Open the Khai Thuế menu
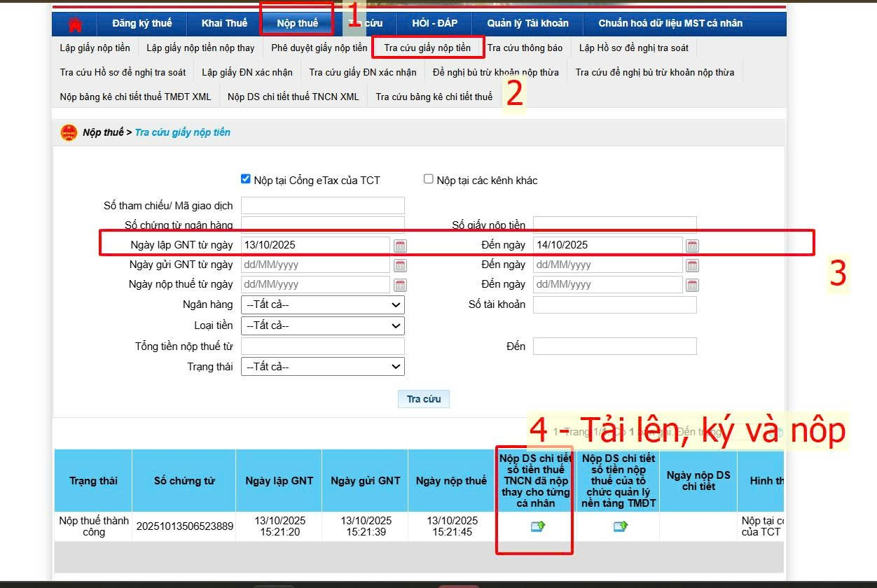Viewport: 877px width, 588px height. 224,23
